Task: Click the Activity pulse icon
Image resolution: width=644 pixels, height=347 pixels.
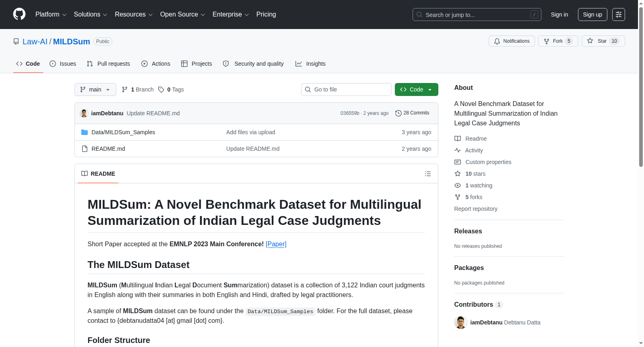Action: [458, 150]
